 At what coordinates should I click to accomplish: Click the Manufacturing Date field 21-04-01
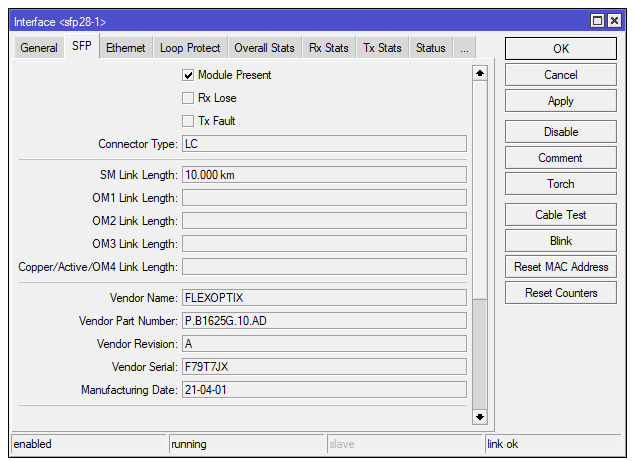tap(324, 390)
